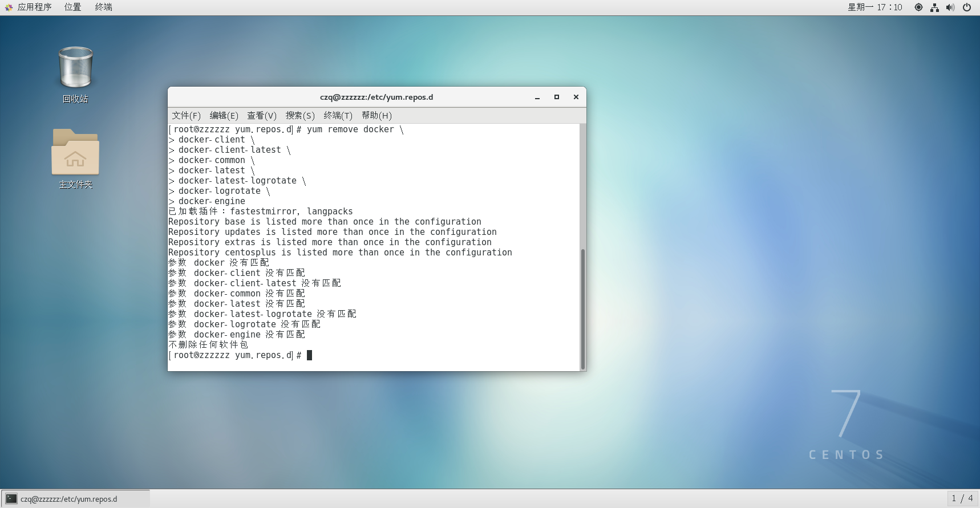Screen dimensions: 980x508
Task: Click the power icon in top panel
Action: pyautogui.click(x=967, y=7)
